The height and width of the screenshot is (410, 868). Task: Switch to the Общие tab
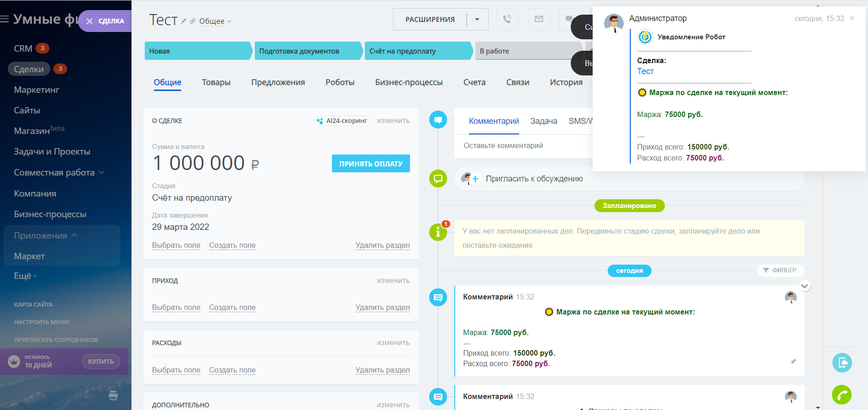(168, 82)
